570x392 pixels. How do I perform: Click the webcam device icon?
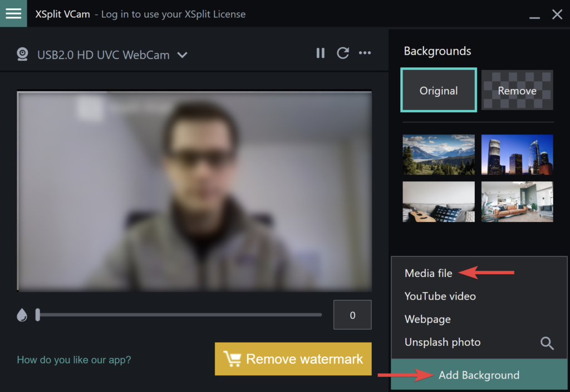[22, 54]
